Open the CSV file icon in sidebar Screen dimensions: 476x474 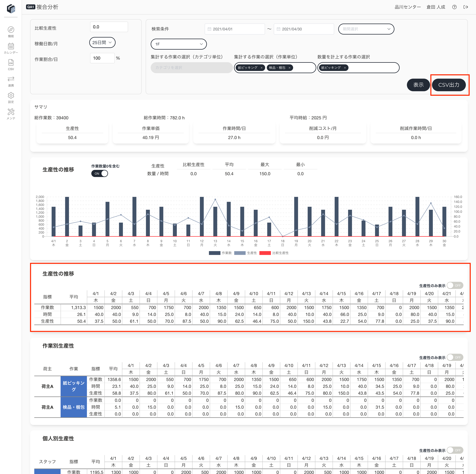coord(11,63)
